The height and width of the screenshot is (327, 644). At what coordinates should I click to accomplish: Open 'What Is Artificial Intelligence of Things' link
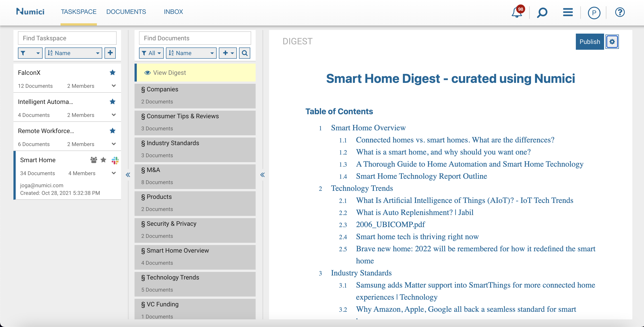tap(464, 200)
